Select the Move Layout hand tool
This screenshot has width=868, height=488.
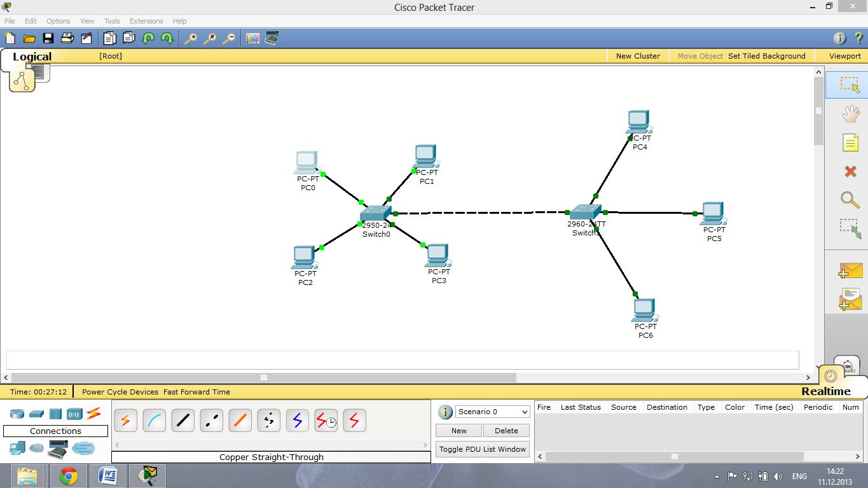click(850, 114)
